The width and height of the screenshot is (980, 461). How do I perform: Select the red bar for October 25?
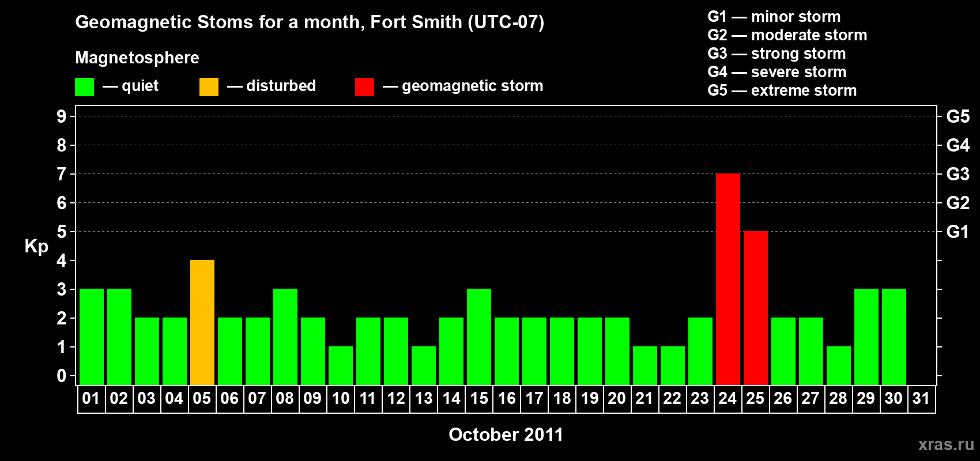(x=756, y=308)
